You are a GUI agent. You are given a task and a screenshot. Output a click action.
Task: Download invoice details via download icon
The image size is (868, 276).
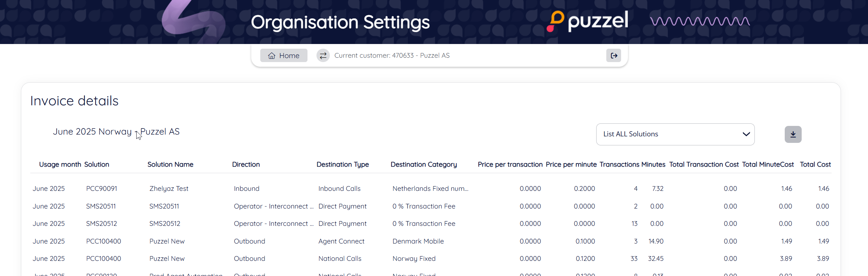point(793,134)
